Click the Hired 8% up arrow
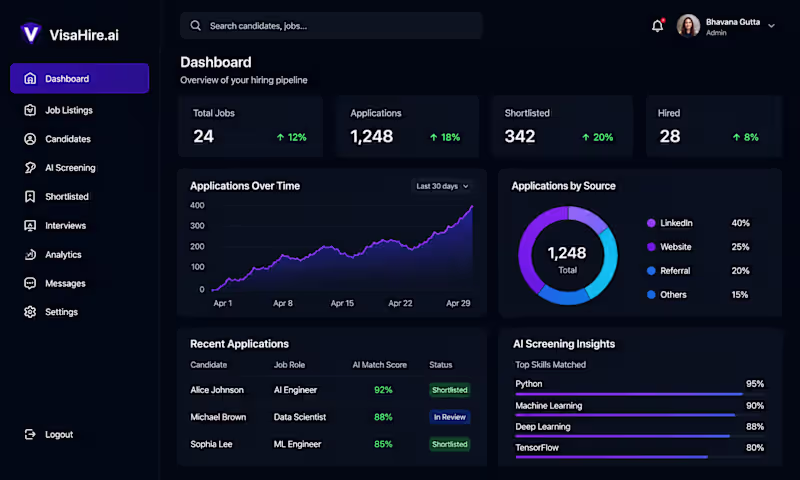This screenshot has height=480, width=800. [x=736, y=137]
